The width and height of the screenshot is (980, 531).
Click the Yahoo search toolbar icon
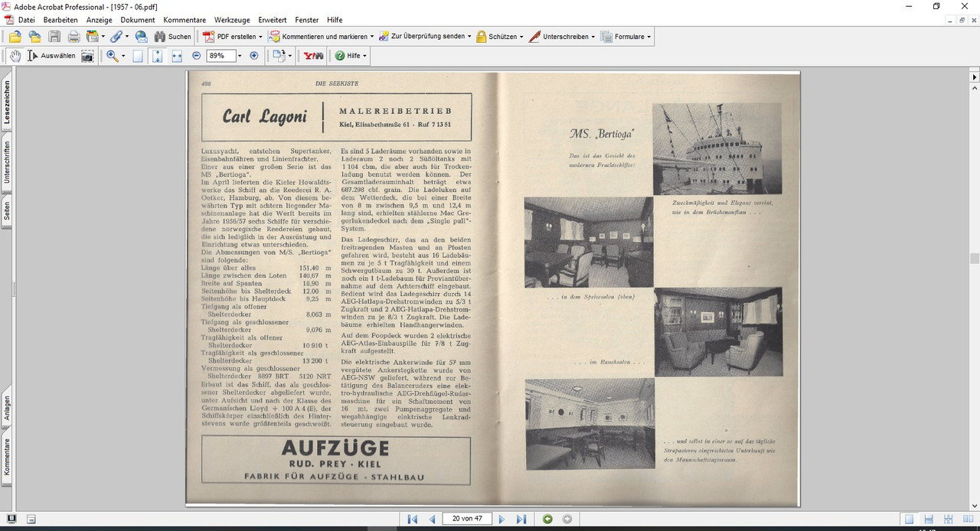click(x=313, y=56)
